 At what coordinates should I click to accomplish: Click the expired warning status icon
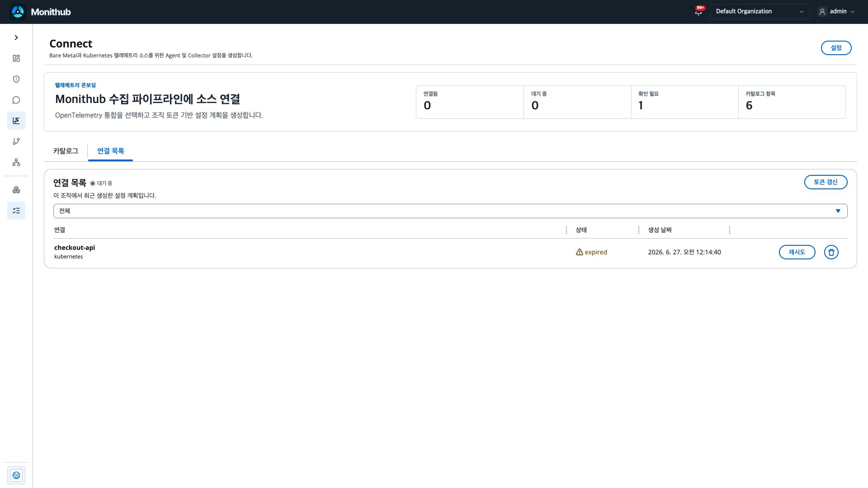(579, 252)
